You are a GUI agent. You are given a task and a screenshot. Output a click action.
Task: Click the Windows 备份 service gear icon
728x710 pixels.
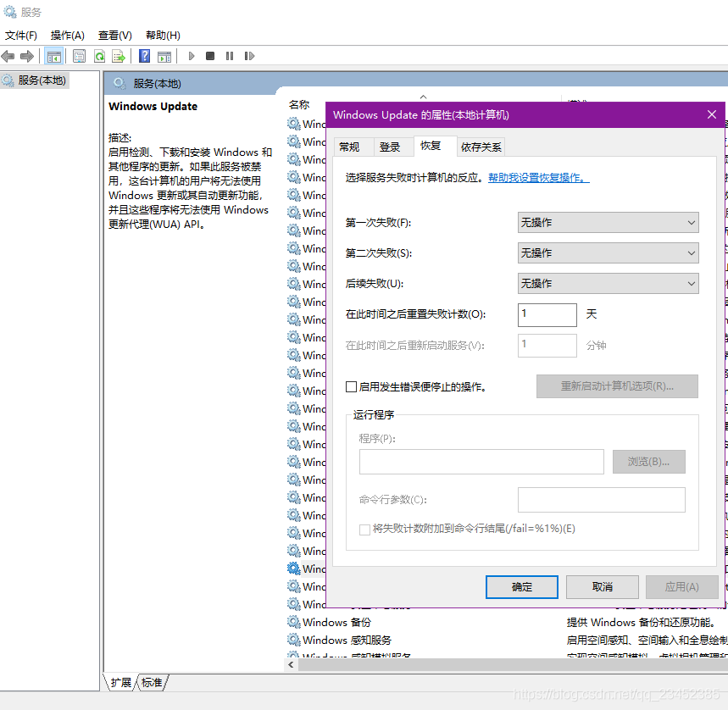coord(294,622)
